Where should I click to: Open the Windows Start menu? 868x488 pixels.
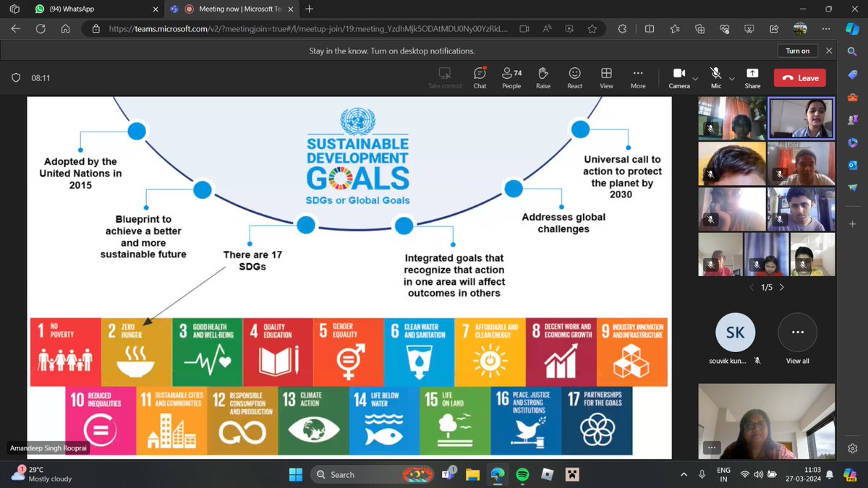(x=295, y=474)
